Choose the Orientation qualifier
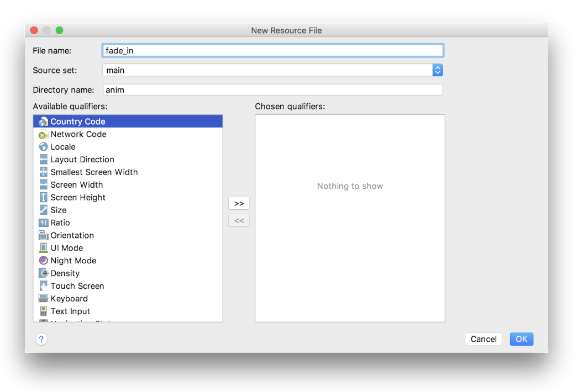The image size is (578, 392). (72, 235)
